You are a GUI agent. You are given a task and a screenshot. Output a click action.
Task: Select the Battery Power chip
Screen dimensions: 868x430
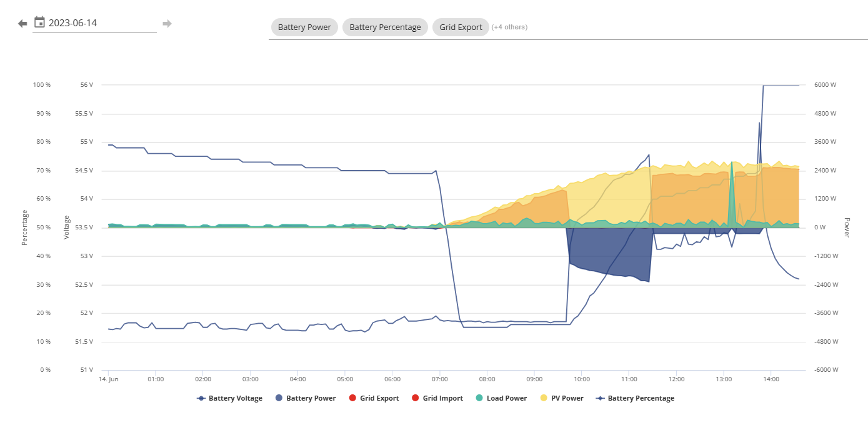[x=304, y=27]
